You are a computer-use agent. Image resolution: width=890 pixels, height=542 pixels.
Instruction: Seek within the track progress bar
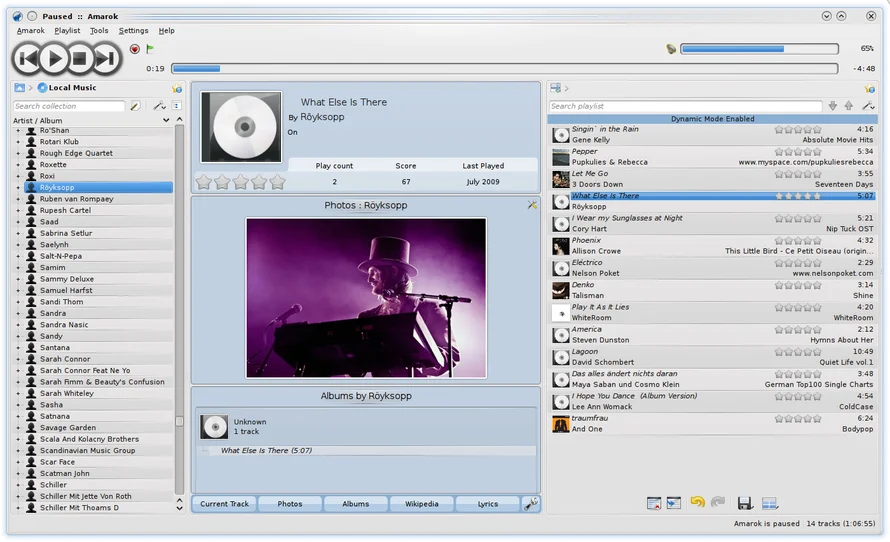click(505, 69)
